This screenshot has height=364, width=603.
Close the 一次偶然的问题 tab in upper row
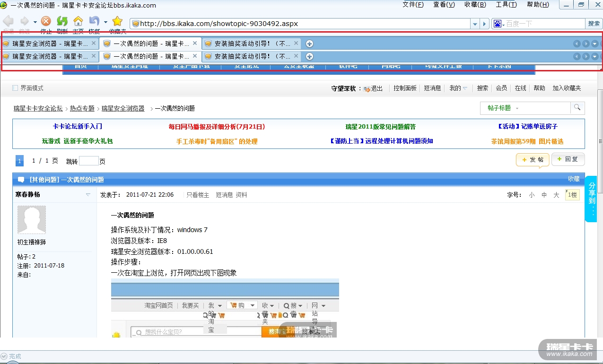coord(195,43)
